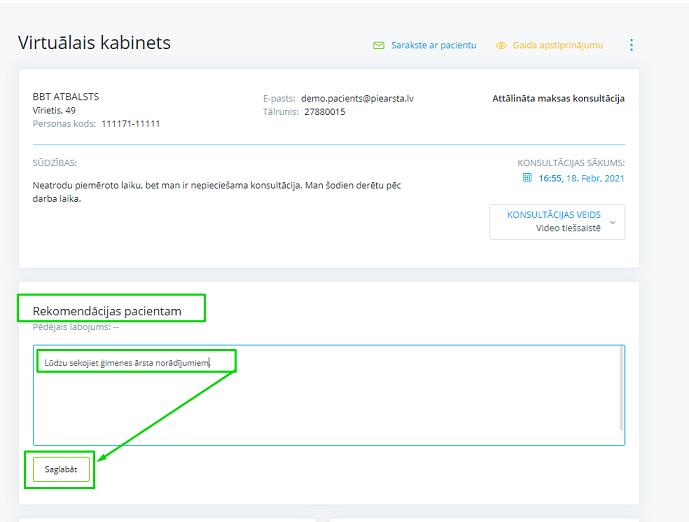The image size is (689, 522).
Task: Open the three-dot more options menu
Action: coord(631,45)
